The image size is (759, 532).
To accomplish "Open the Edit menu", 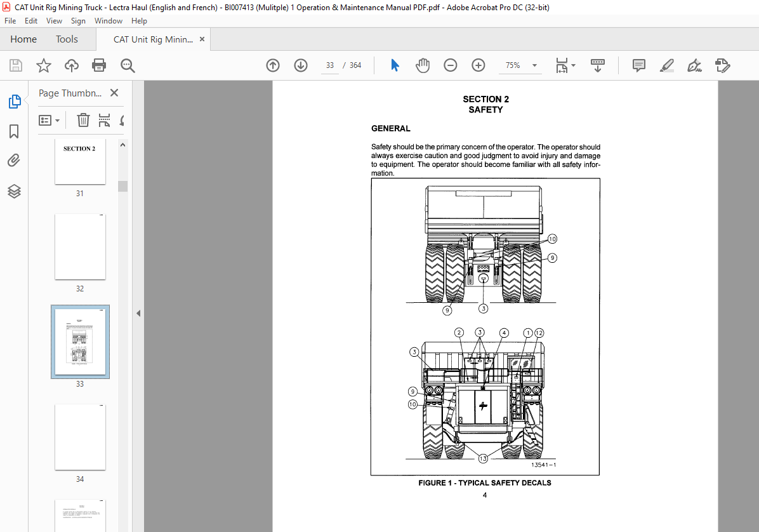I will tap(31, 21).
